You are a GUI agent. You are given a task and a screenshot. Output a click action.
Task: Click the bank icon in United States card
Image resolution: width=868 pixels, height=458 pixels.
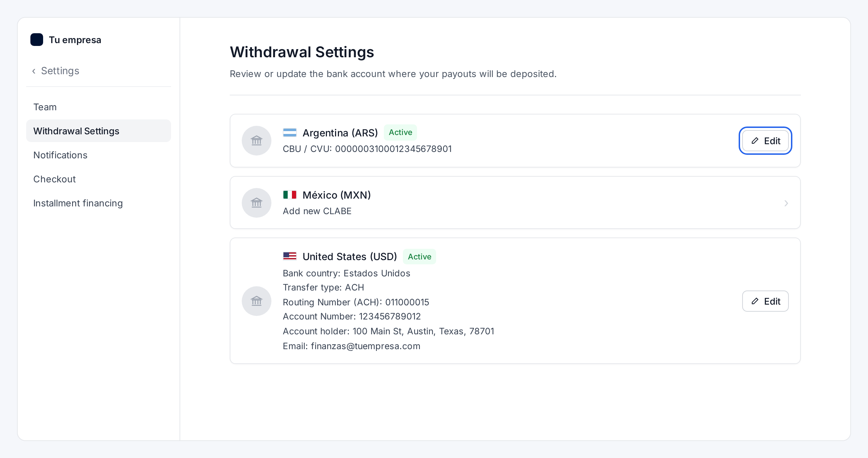click(257, 301)
